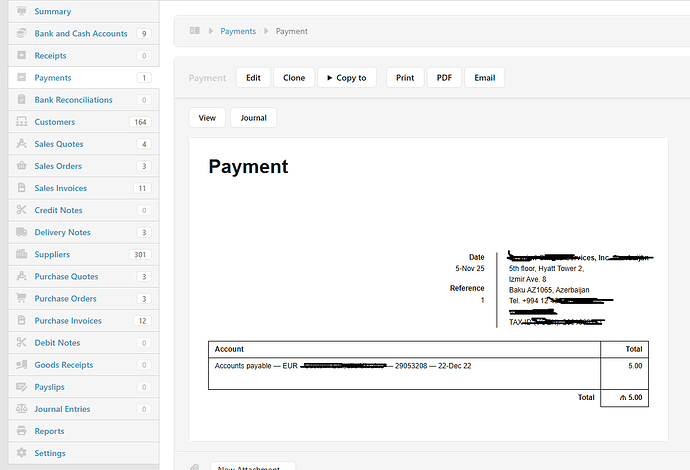Click the Delivery Notes truck icon
690x470 pixels.
pos(21,232)
